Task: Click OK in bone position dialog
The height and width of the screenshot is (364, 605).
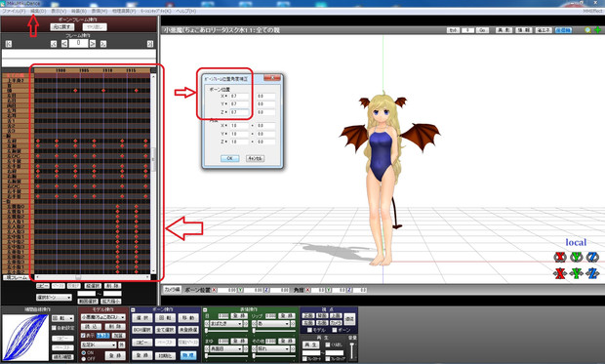Action: click(229, 158)
